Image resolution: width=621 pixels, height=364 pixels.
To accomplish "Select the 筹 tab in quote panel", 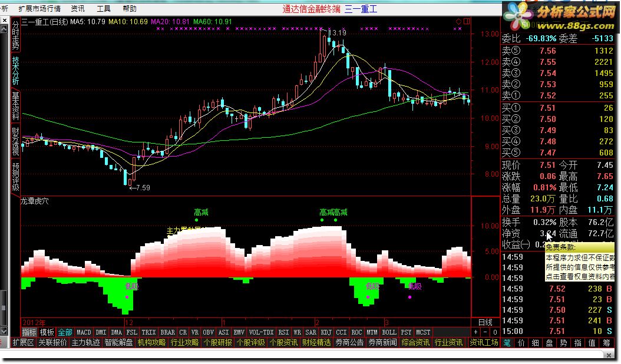I will (606, 343).
